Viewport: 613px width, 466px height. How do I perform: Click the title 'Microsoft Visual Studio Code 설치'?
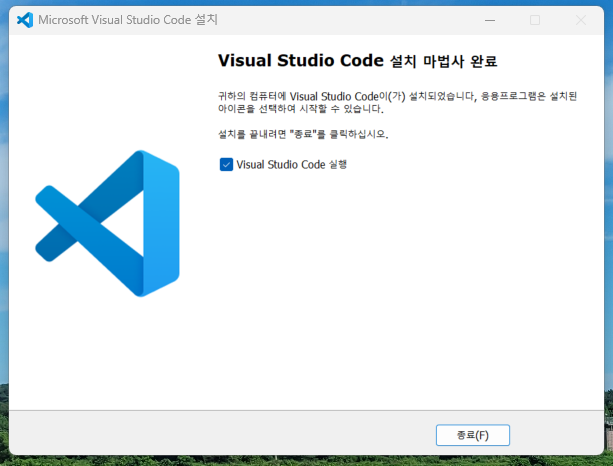click(x=128, y=20)
